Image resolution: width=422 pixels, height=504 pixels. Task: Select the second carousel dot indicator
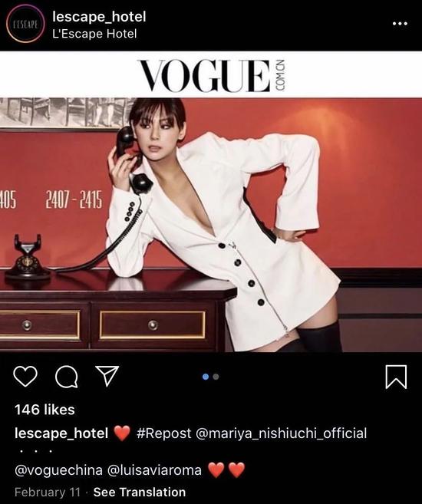216,377
